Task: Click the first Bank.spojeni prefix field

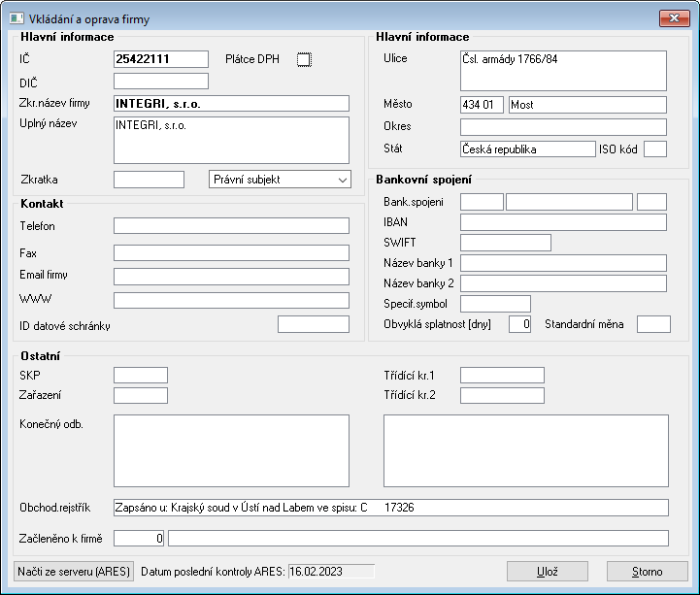Action: 482,202
